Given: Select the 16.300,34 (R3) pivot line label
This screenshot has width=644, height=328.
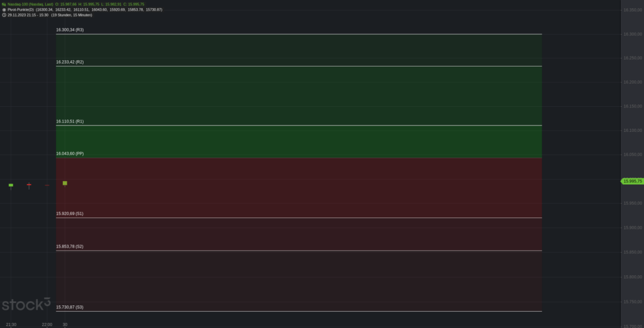Looking at the screenshot, I should click(x=70, y=30).
